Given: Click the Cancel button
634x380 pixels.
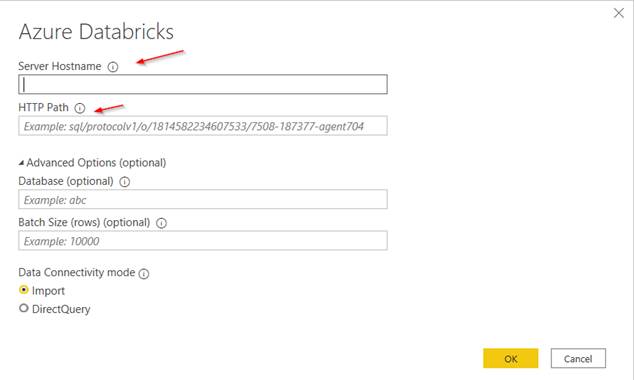Looking at the screenshot, I should pos(578,358).
